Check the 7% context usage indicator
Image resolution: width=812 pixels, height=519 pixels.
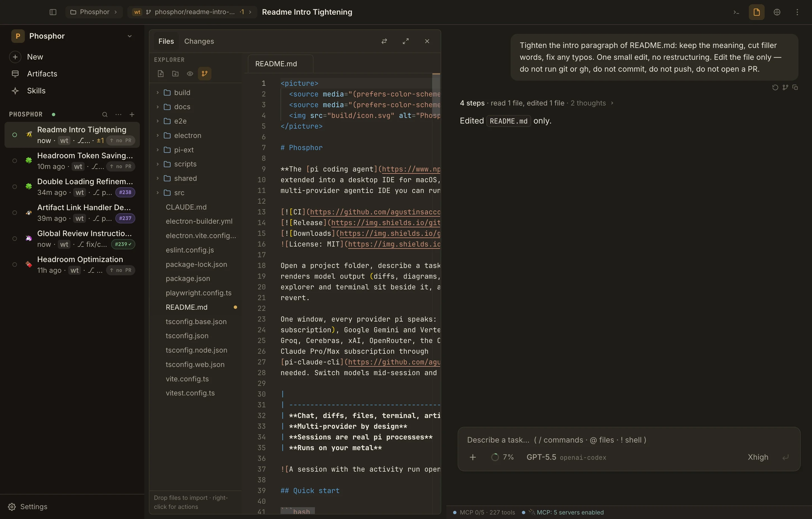pyautogui.click(x=502, y=457)
